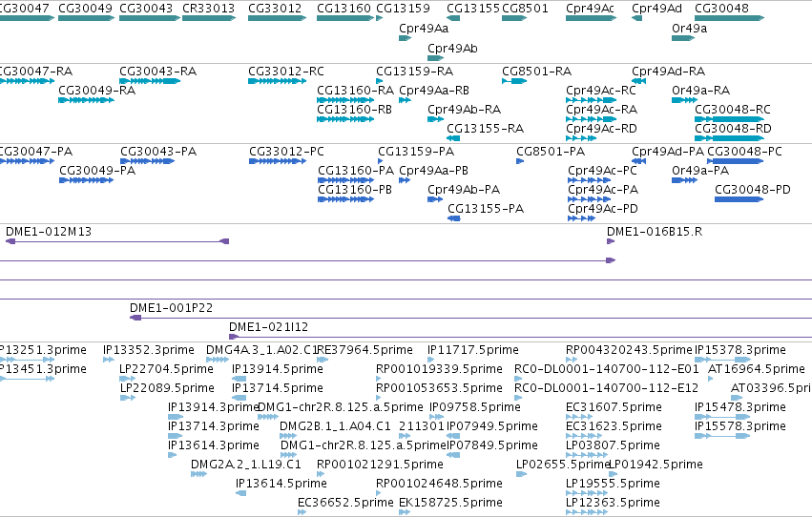Click EST IP13914.5prime

coord(239,379)
